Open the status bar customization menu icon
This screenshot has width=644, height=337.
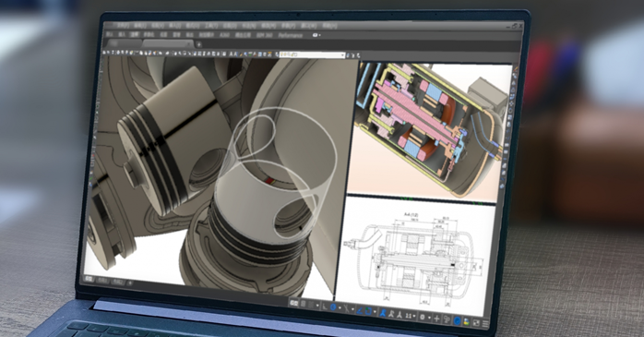485,323
